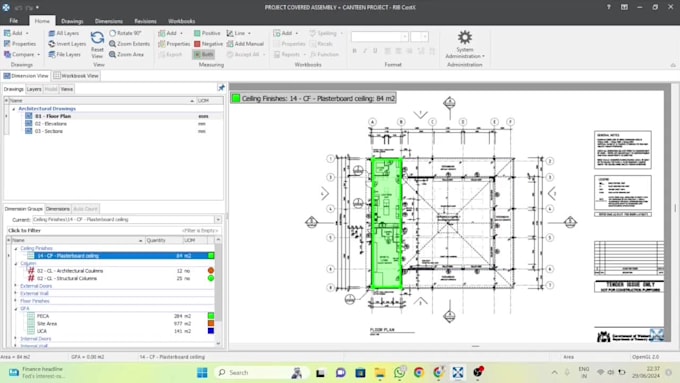Click the 02 - Elevations drawing icon
The image size is (680, 383).
point(29,124)
